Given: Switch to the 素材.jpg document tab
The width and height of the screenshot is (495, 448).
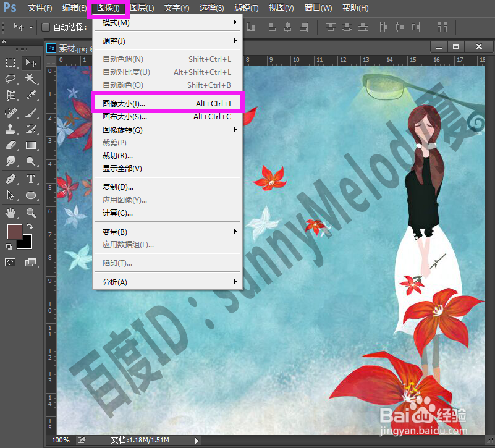Looking at the screenshot, I should click(x=74, y=49).
